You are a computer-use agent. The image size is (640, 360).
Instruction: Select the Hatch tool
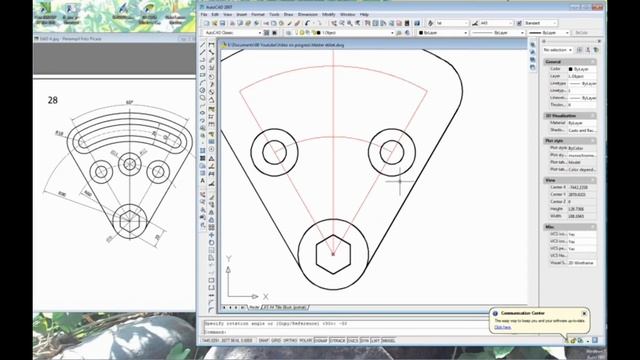tap(203, 151)
